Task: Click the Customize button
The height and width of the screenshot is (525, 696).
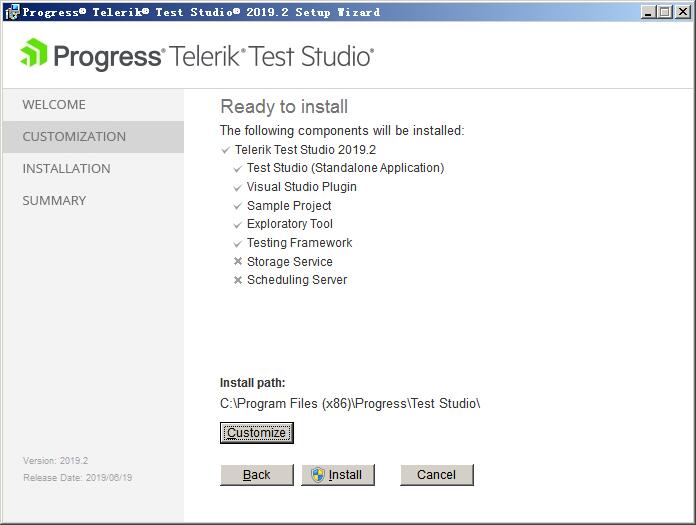Action: pos(257,433)
